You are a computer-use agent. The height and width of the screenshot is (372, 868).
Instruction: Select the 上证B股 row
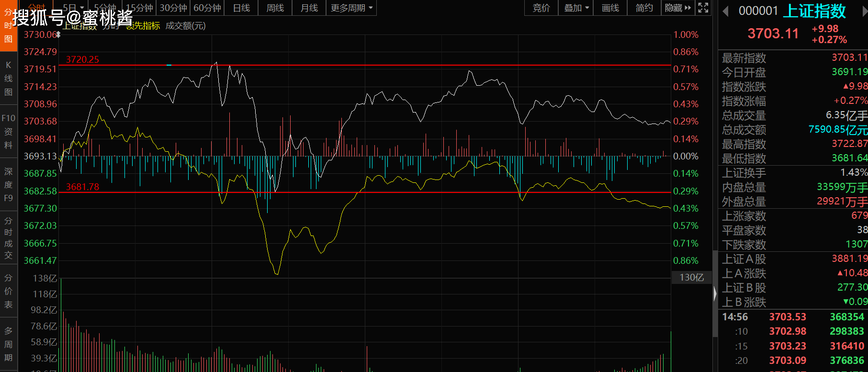793,288
